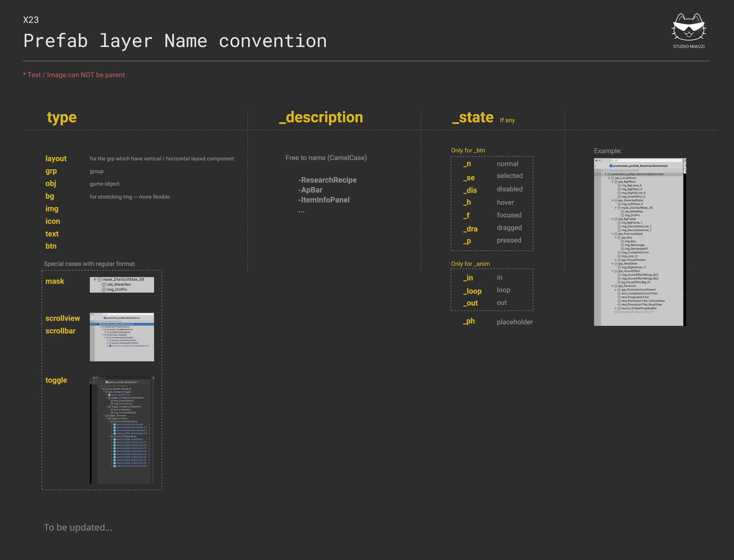Expand the quest_prefab_SideQuest_09 node

[112, 466]
